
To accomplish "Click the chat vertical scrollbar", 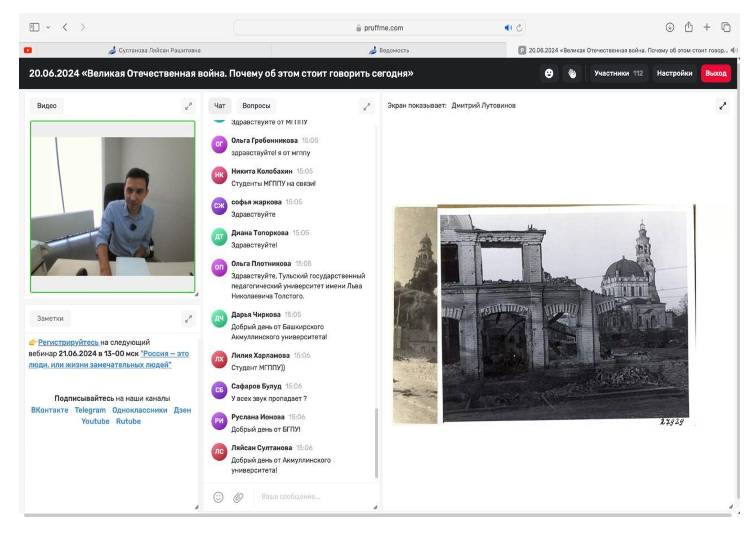I will [x=376, y=442].
